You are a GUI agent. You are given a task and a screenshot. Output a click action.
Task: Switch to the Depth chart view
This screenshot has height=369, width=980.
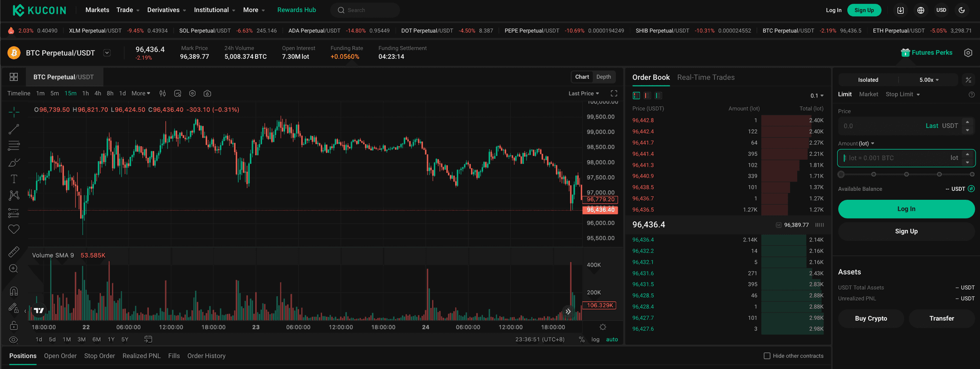pyautogui.click(x=603, y=77)
